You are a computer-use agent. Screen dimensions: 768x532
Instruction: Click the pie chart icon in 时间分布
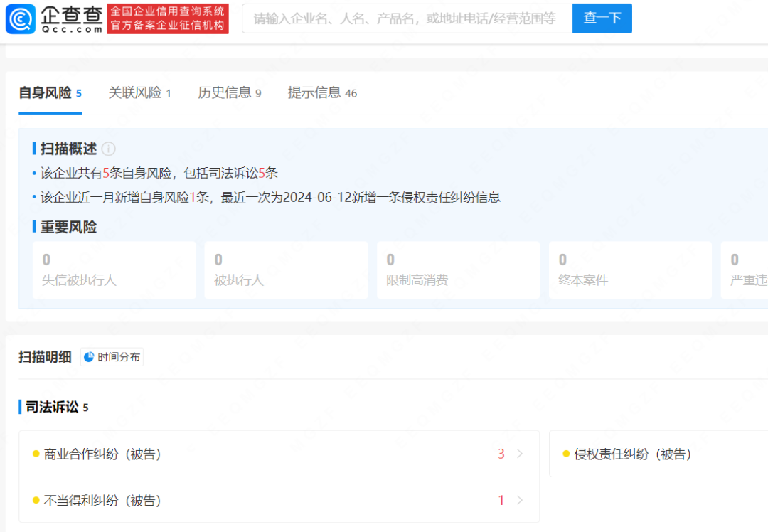click(x=89, y=357)
